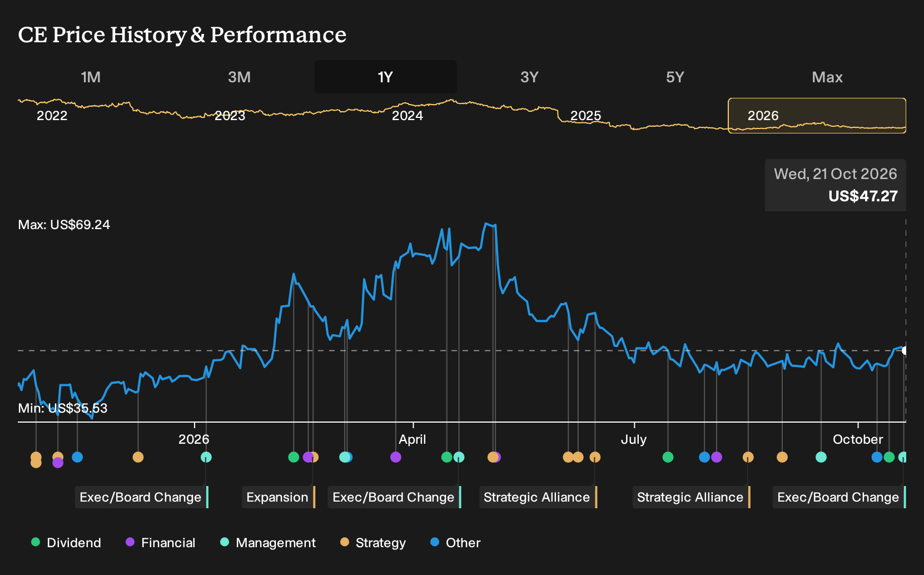Image resolution: width=924 pixels, height=575 pixels.
Task: Click the teal Management dot right after April
Action: tap(459, 457)
